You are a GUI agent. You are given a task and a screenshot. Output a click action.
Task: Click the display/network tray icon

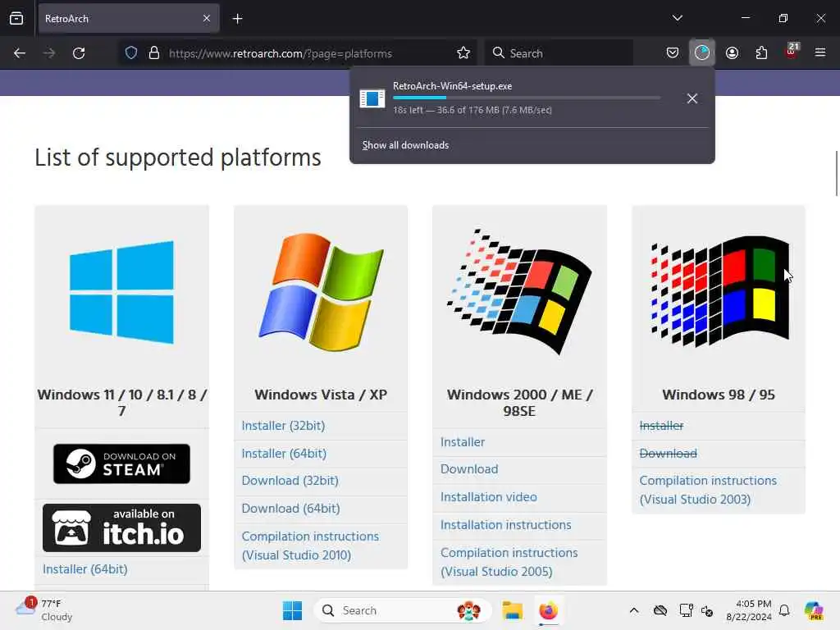pos(686,610)
